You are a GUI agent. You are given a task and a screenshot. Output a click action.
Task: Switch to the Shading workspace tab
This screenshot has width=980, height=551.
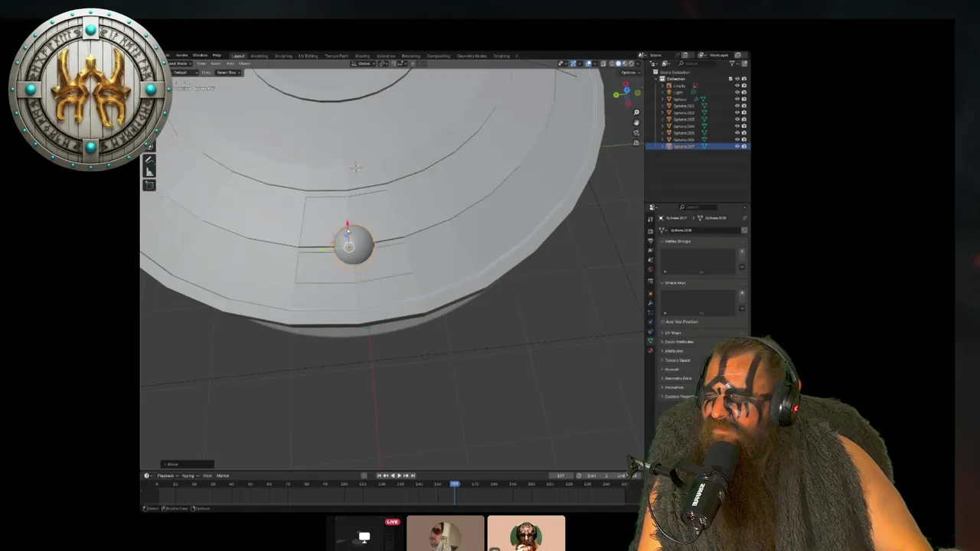pyautogui.click(x=362, y=56)
